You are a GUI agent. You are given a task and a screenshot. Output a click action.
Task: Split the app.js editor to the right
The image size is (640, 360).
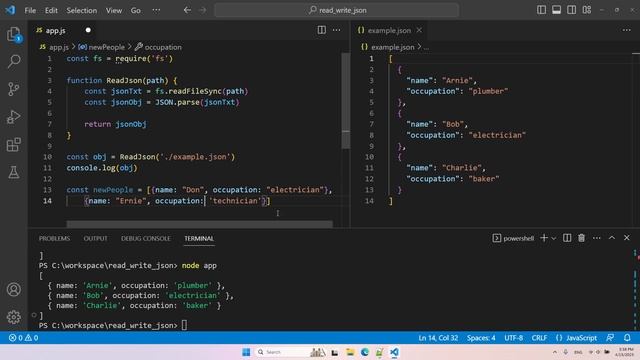322,30
